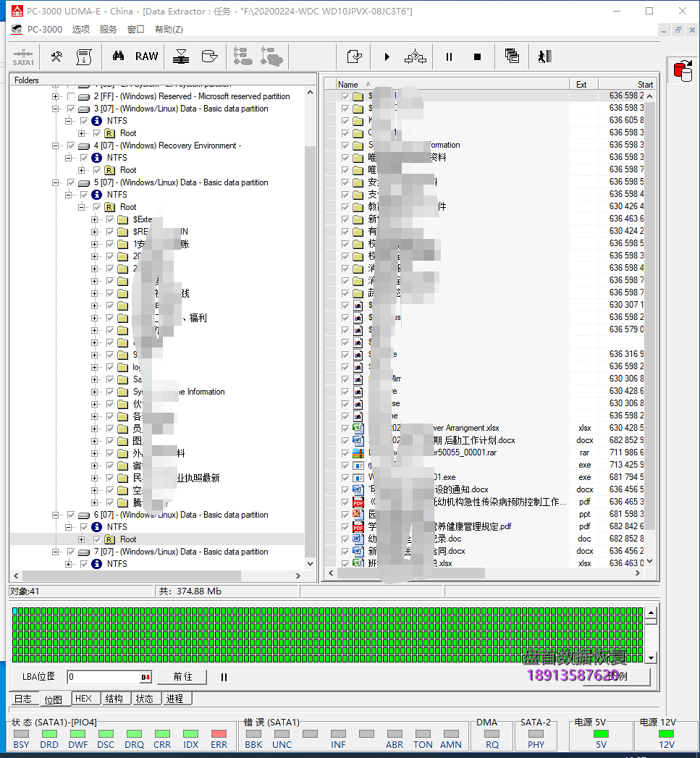Screen dimensions: 700x758
Task: Click the red database cylinders icon
Action: [x=681, y=70]
